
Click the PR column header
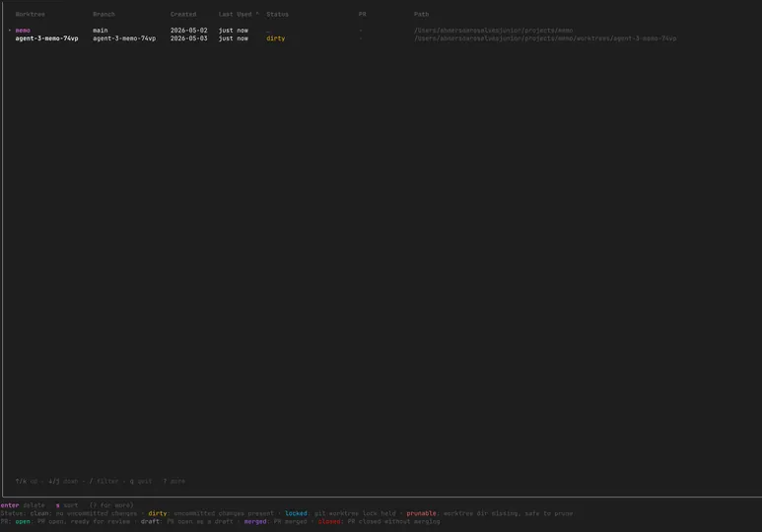pyautogui.click(x=362, y=14)
